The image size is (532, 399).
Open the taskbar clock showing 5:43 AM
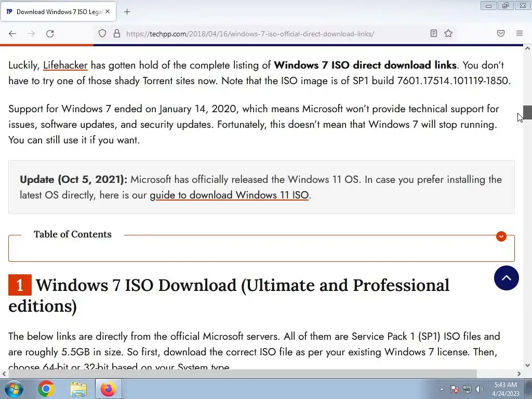[x=506, y=389]
